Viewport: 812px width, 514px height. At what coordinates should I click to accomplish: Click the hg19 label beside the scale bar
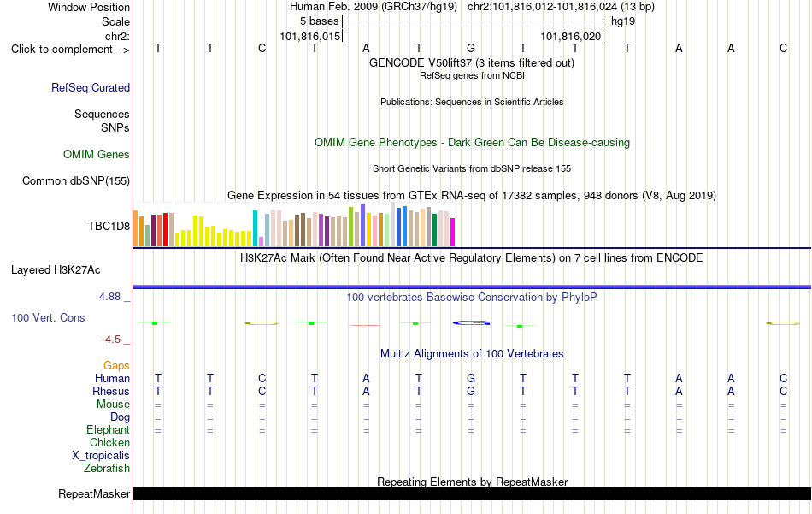point(623,21)
